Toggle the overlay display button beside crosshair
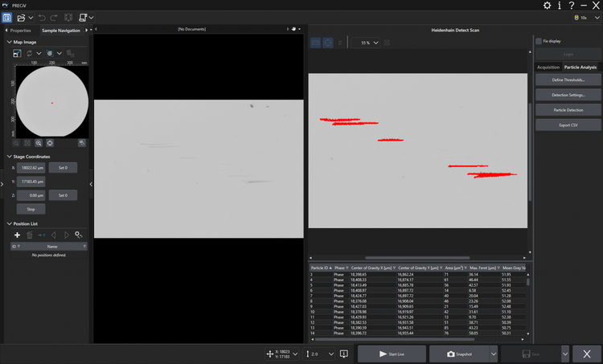603x364 pixels. pyautogui.click(x=316, y=43)
